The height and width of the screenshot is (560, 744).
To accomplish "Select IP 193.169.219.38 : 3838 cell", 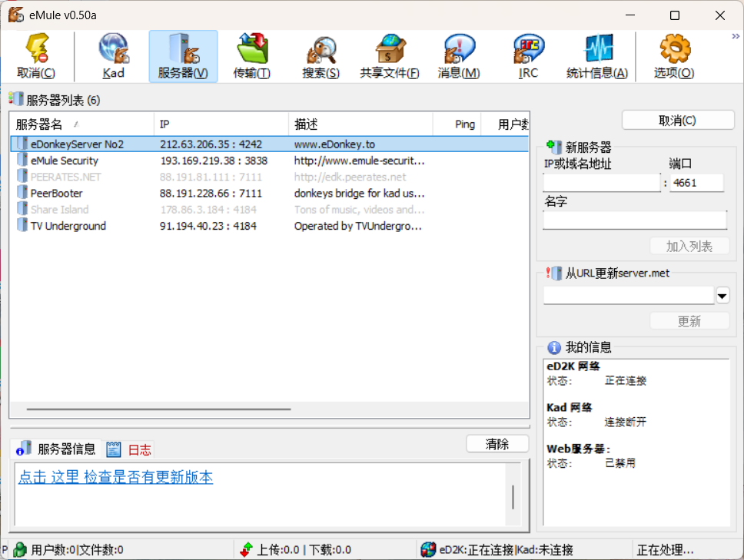I will pyautogui.click(x=214, y=161).
